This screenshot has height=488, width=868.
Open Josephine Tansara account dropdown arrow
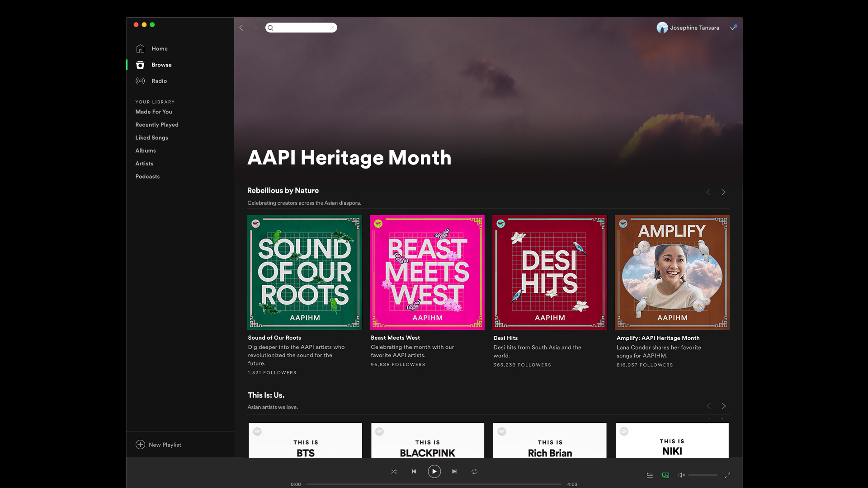pos(732,28)
